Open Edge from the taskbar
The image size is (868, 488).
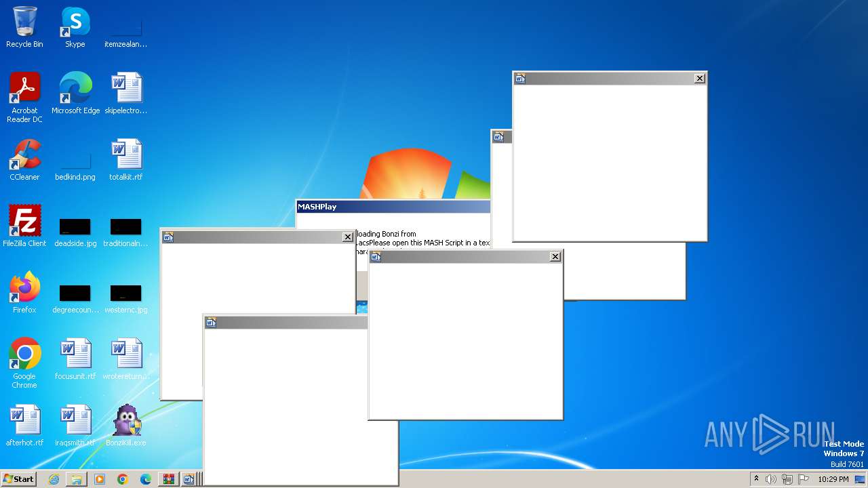[x=146, y=479]
